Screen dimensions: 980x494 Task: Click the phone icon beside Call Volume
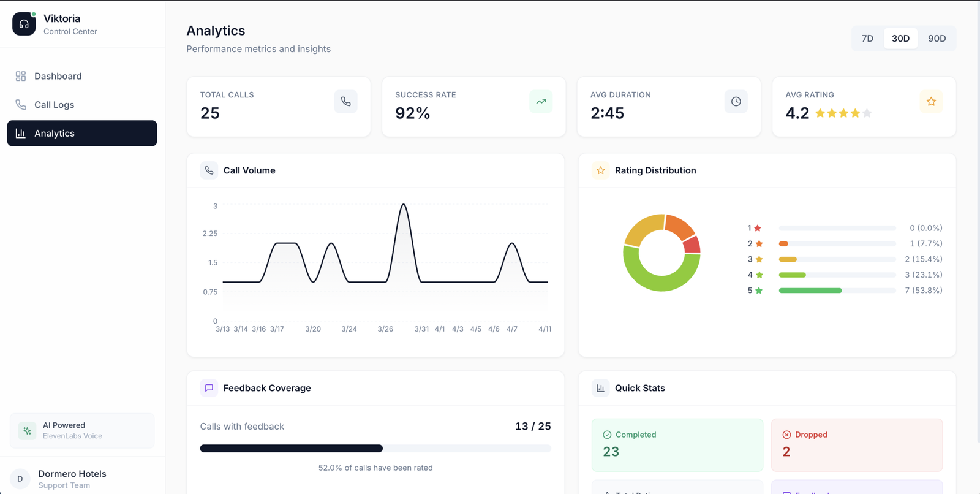209,170
